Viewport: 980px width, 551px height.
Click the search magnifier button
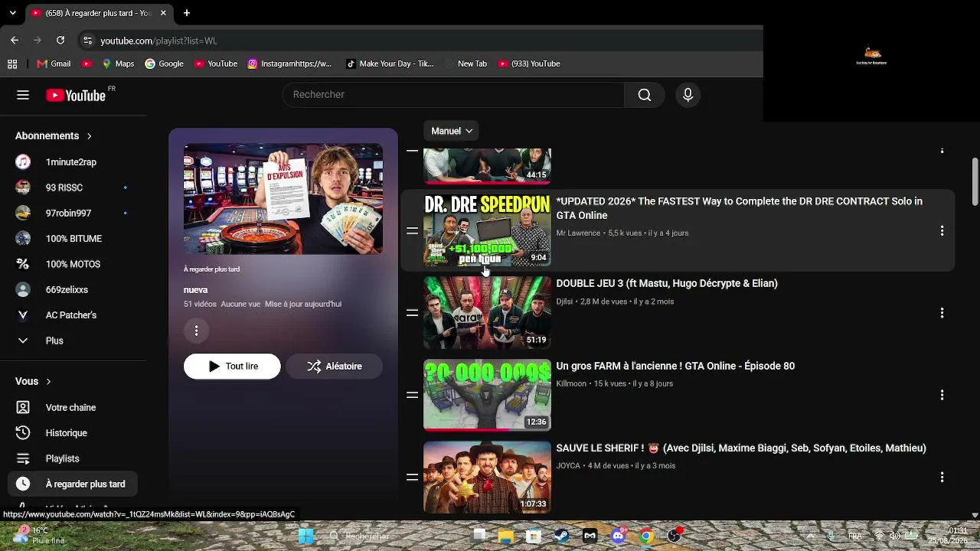tap(645, 95)
